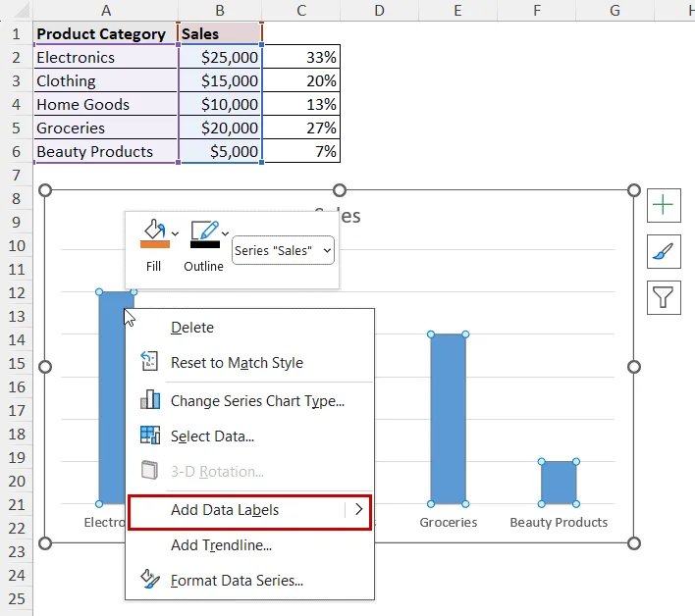Click the 7% cell

point(301,151)
